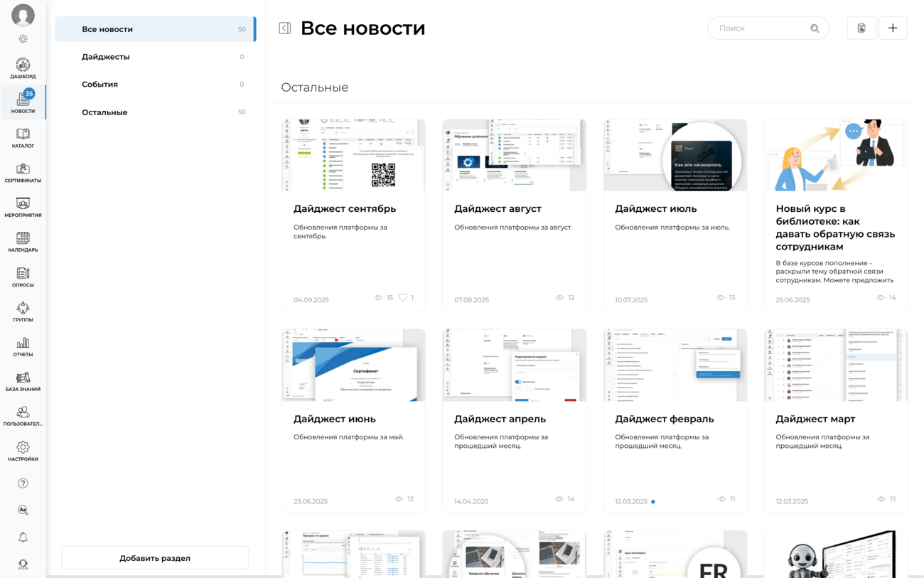
Task: Open the notifications bell icon
Action: pos(23,537)
